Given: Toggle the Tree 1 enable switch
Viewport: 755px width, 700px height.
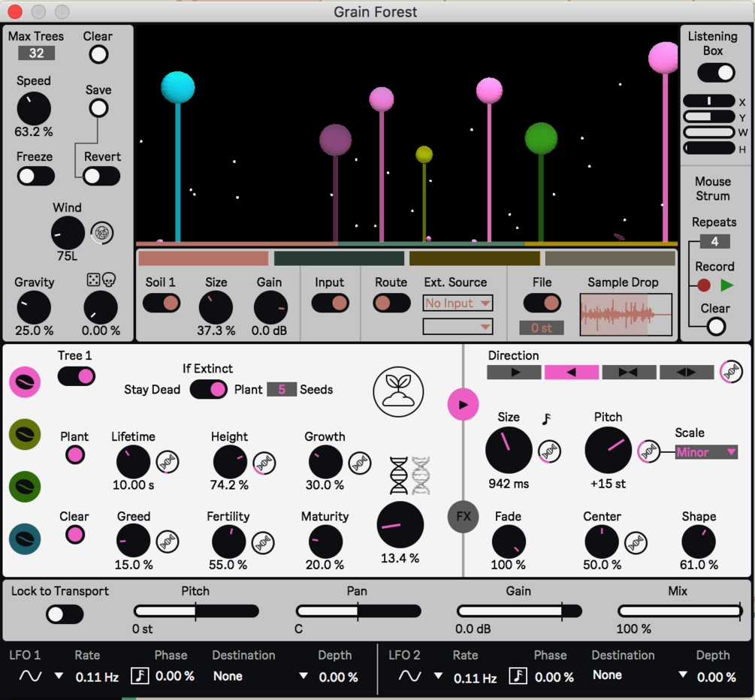Looking at the screenshot, I should click(76, 376).
